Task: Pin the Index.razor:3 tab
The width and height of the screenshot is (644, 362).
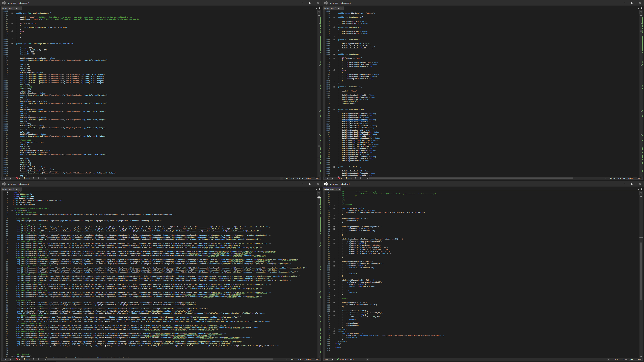Action: (339, 8)
